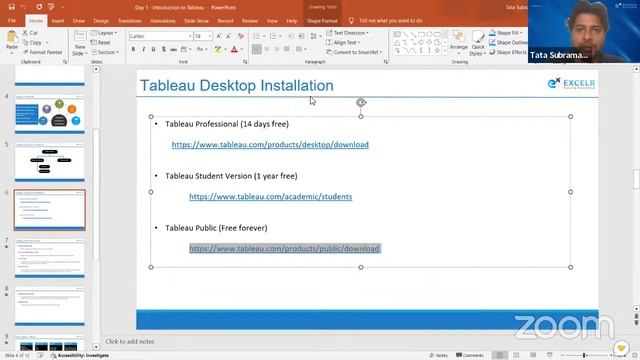Image resolution: width=640 pixels, height=360 pixels.
Task: Insert a New Slide
Action: point(80,43)
